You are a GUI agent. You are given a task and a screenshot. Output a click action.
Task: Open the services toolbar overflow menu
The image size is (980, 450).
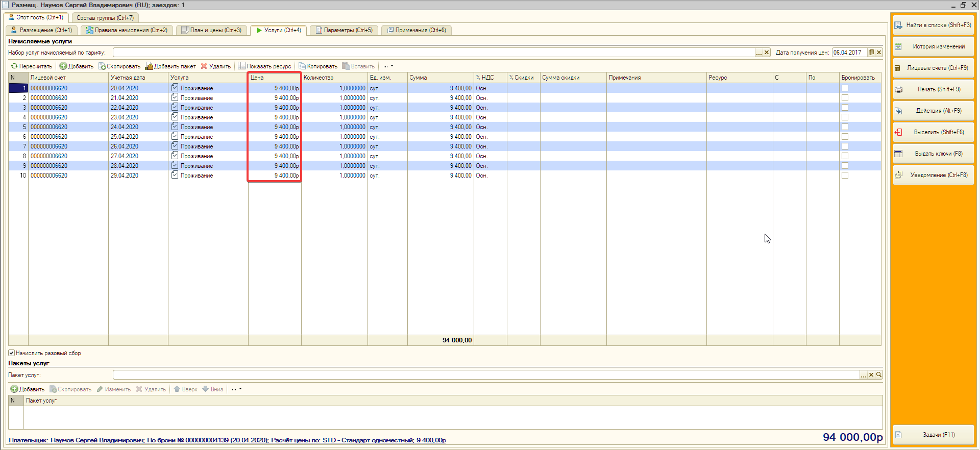click(388, 66)
